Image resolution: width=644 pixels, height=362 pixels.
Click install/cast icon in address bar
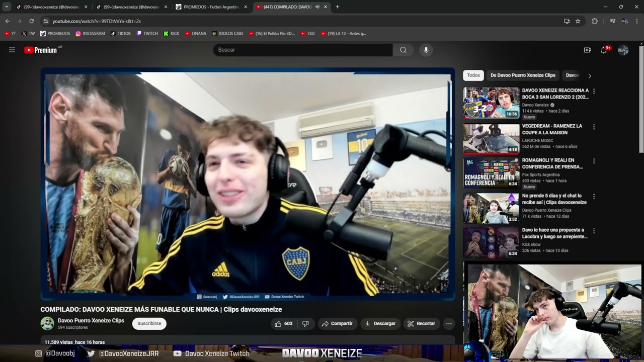(567, 21)
